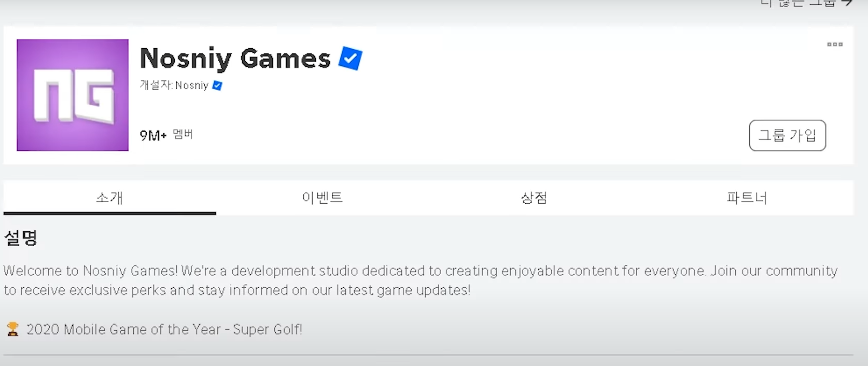Click the 설명 section heading

click(21, 238)
